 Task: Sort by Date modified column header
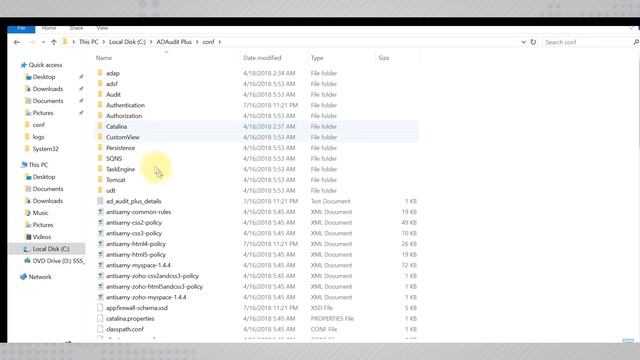point(262,58)
